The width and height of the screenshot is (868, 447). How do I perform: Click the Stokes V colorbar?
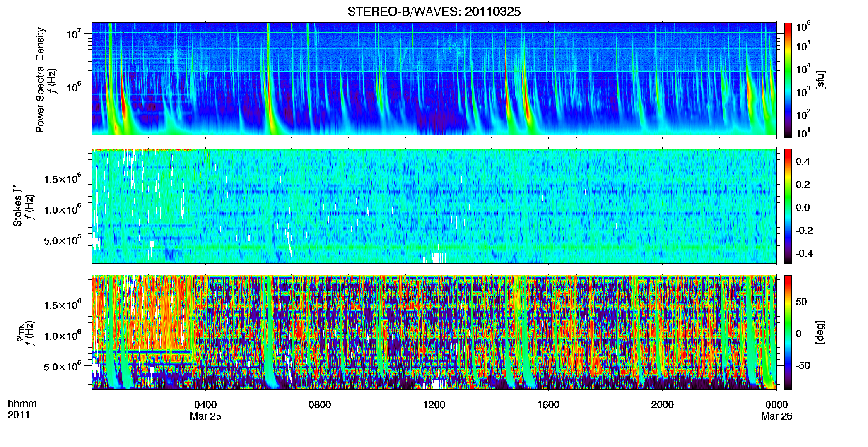click(788, 206)
